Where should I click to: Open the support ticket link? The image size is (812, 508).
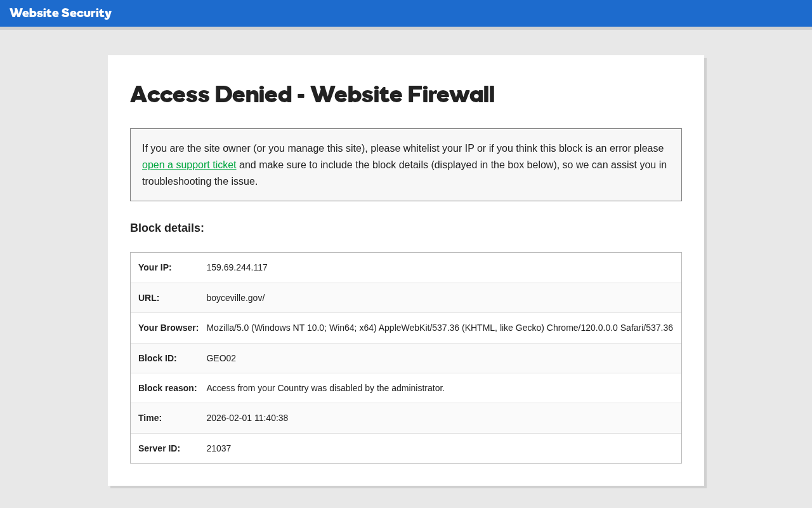(x=189, y=165)
